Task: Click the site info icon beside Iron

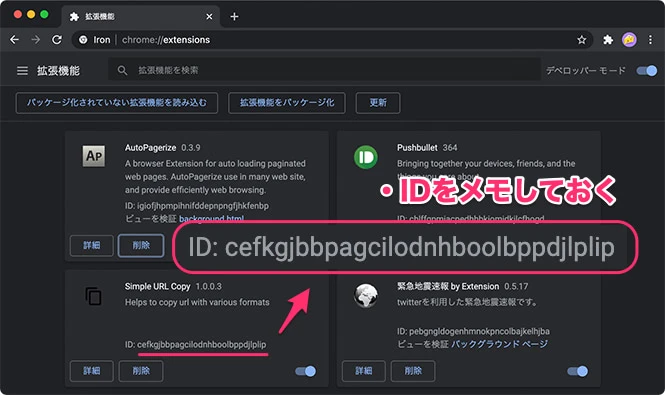Action: (83, 40)
